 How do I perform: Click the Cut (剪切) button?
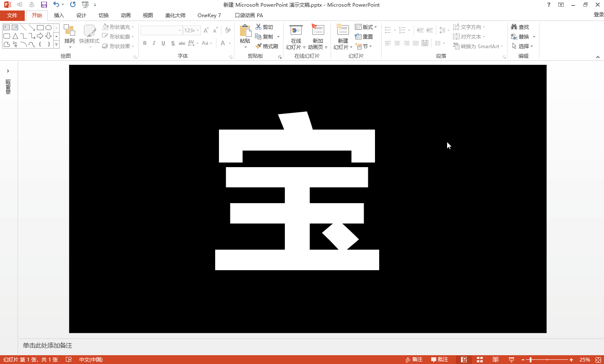[x=264, y=27]
